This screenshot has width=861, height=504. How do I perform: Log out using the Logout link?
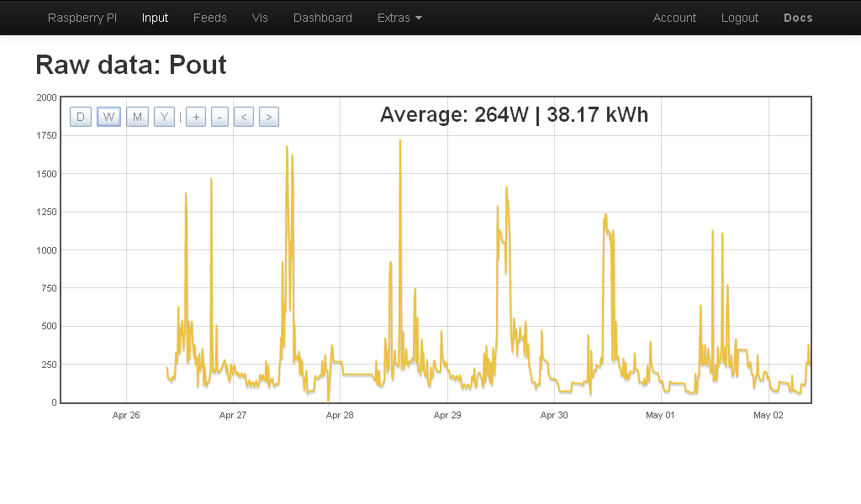[x=739, y=18]
